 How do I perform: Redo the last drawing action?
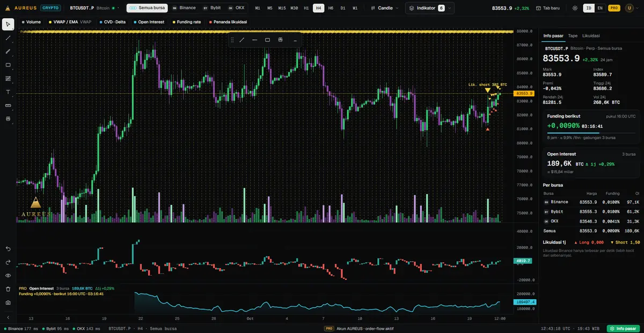click(8, 262)
